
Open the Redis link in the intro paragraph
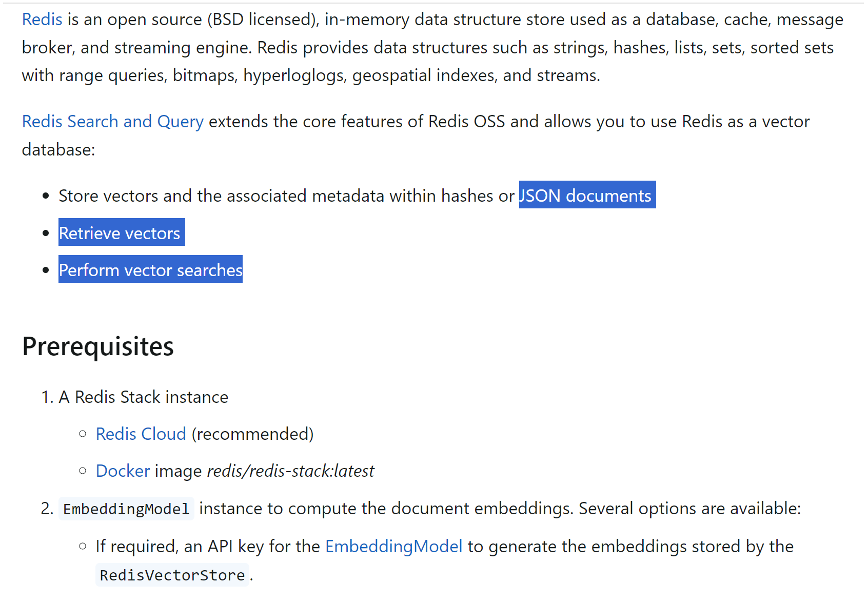tap(42, 20)
